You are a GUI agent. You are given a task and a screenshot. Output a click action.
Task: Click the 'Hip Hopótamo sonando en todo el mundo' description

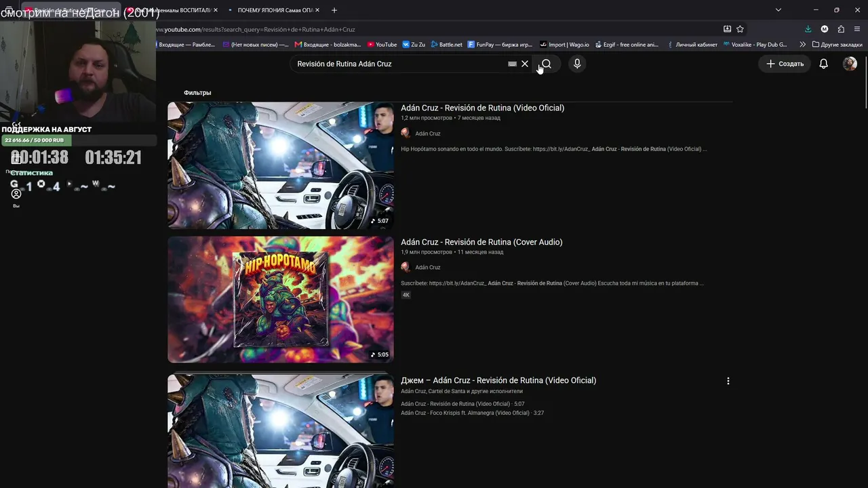coord(553,149)
